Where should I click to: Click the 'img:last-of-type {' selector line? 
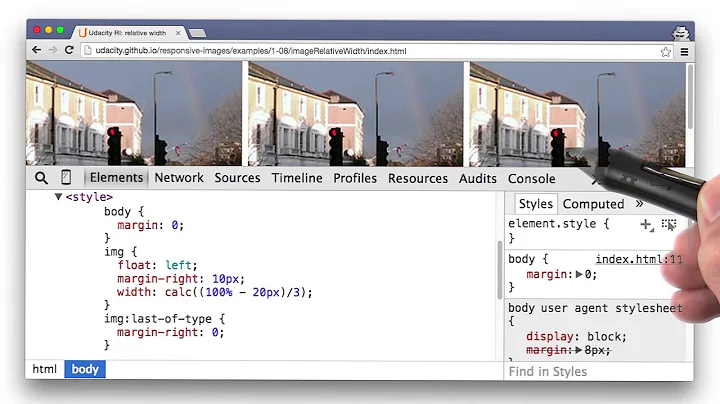(164, 319)
